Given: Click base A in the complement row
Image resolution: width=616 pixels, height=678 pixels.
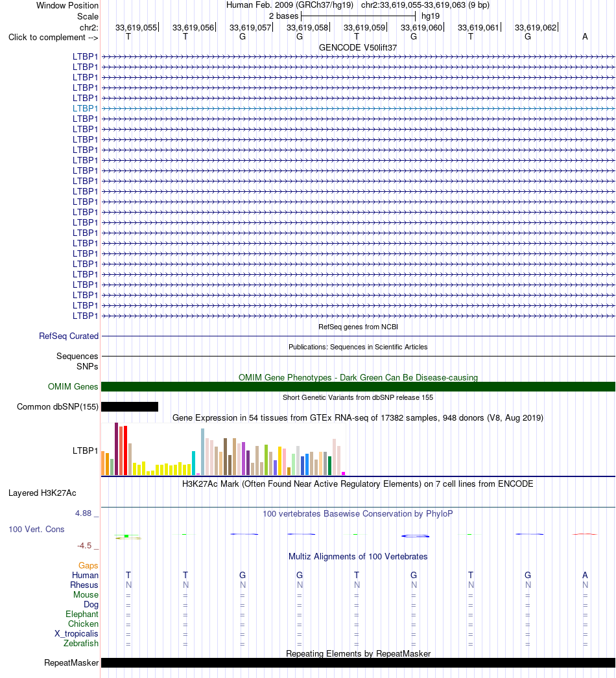Looking at the screenshot, I should click(585, 37).
